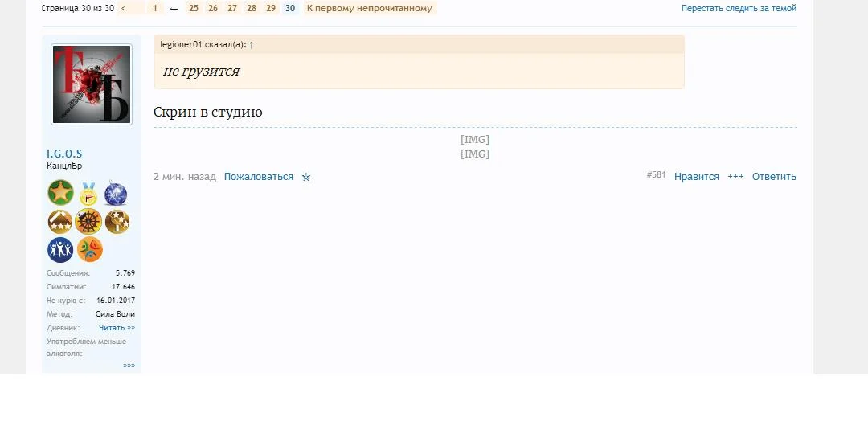Open I.G.O.S user profile name
This screenshot has width=868, height=422.
pyautogui.click(x=64, y=154)
